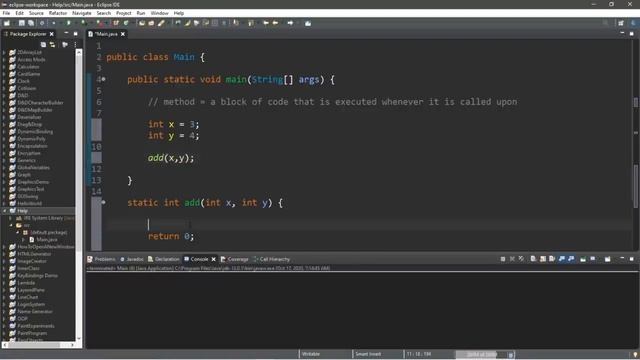
Task: Switch to the Declaration tab
Action: click(164, 259)
